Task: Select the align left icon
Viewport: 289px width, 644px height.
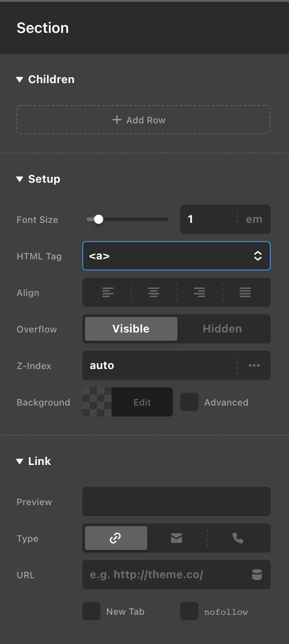Action: click(108, 292)
